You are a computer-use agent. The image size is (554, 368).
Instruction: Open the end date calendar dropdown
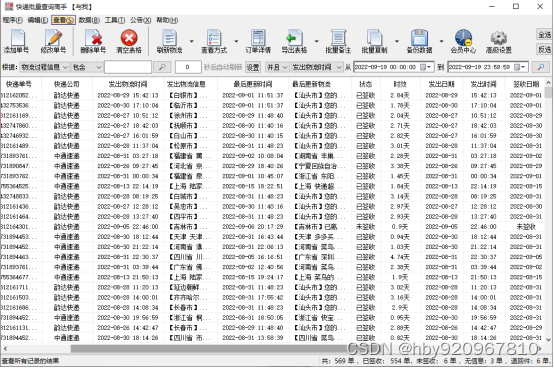tap(520, 67)
